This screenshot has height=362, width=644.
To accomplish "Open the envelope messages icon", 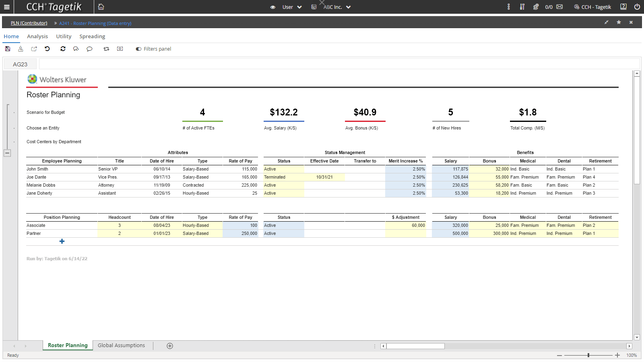I will pyautogui.click(x=559, y=7).
